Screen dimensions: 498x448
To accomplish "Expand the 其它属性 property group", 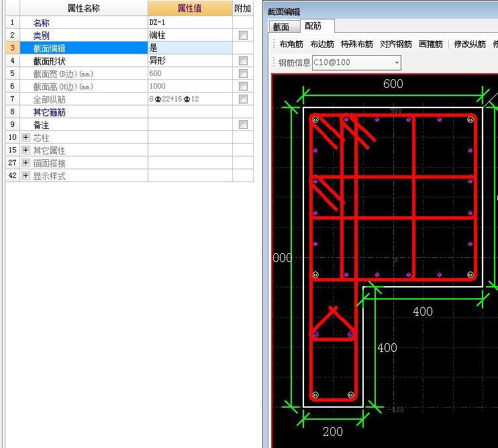I will coord(26,150).
